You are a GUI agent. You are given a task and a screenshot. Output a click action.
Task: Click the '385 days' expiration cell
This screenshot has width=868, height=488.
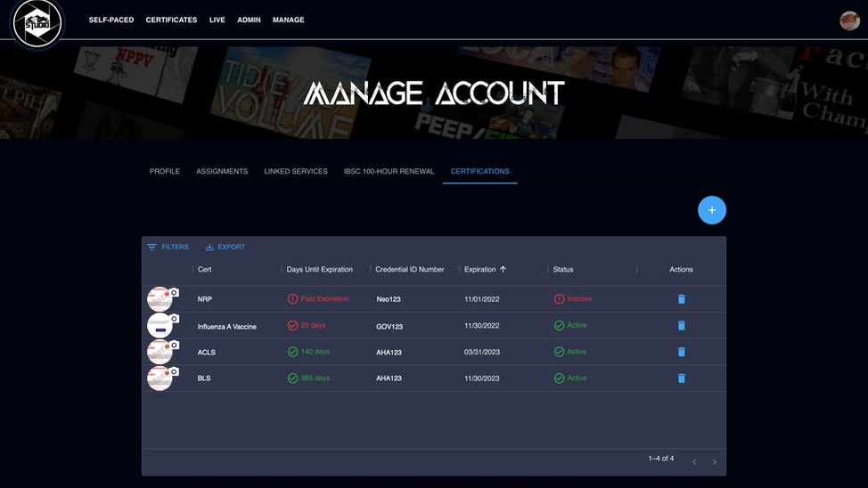[315, 378]
